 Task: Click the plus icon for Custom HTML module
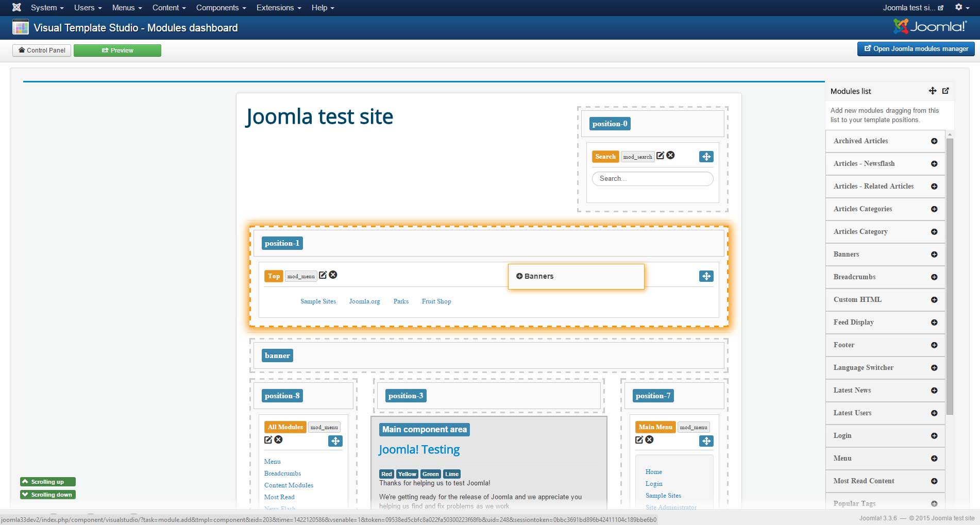point(934,300)
